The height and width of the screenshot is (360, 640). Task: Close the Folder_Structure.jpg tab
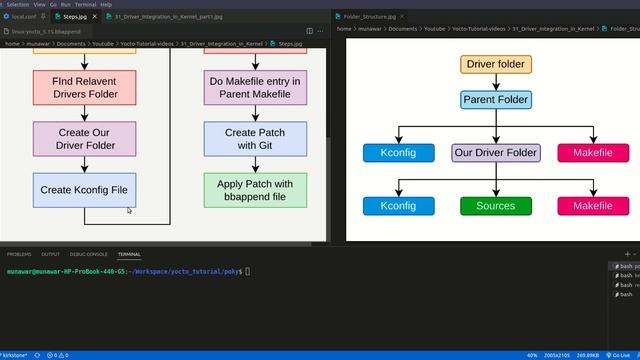click(402, 16)
